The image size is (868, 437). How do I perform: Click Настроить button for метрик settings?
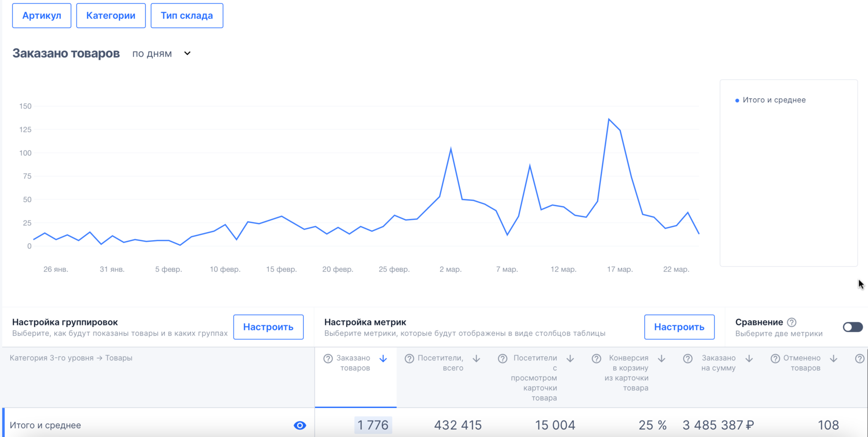click(x=679, y=327)
